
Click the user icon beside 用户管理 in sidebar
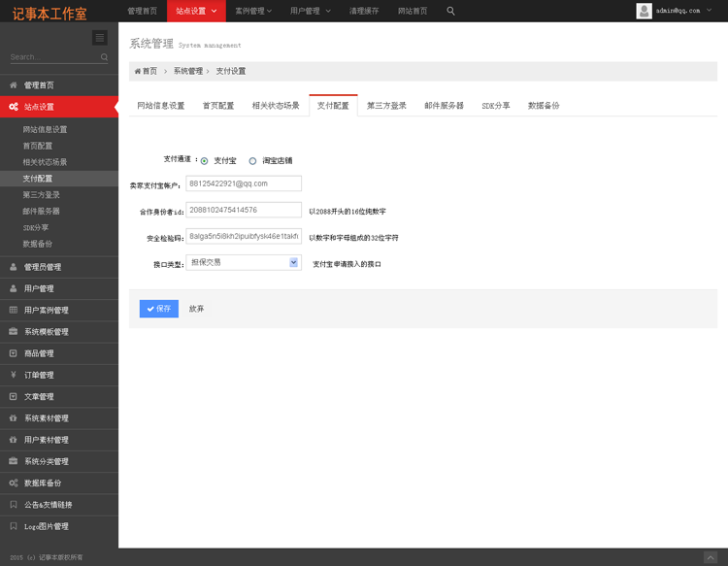(14, 288)
